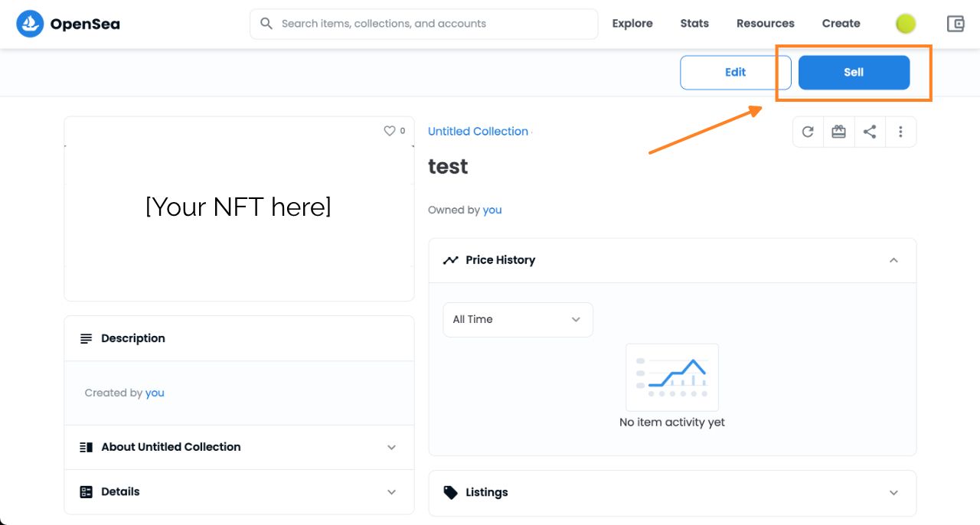The height and width of the screenshot is (525, 980).
Task: Focus the search items input field
Action: [x=433, y=24]
